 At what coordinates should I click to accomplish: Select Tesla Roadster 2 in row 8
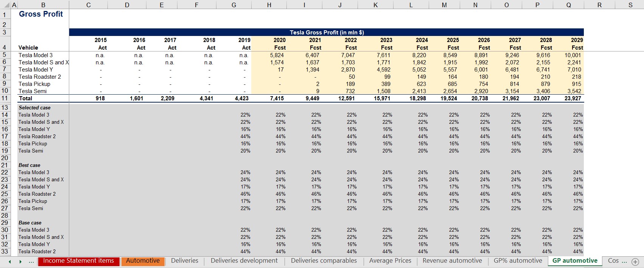39,77
